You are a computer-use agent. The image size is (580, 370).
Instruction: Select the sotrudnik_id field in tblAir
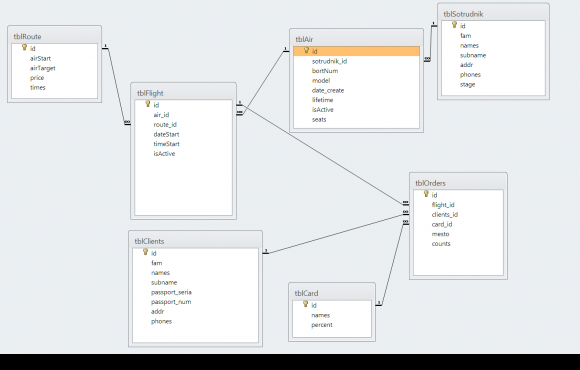coord(357,61)
